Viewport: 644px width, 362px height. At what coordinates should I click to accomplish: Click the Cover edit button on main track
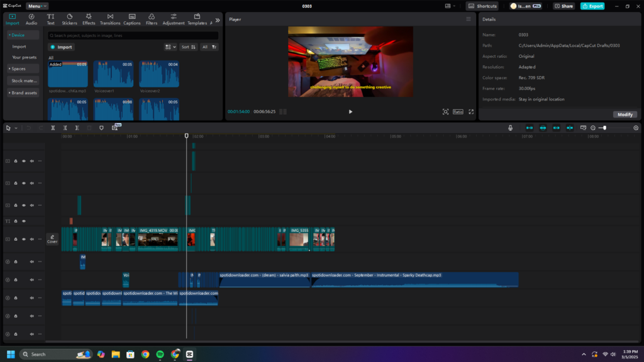click(52, 239)
